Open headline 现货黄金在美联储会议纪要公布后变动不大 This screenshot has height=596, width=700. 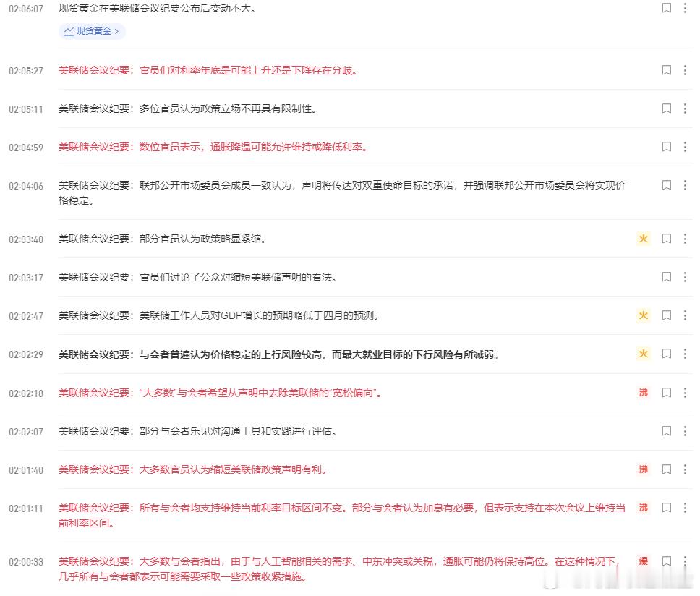(158, 9)
